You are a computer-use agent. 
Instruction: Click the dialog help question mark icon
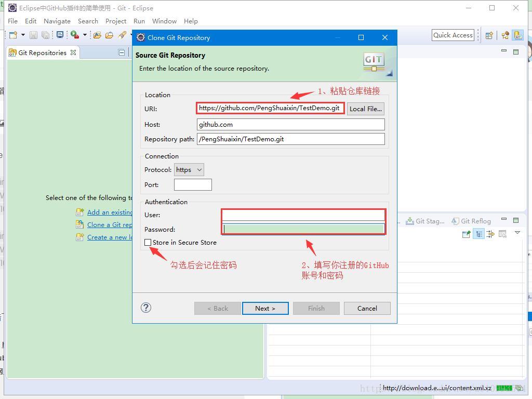click(x=146, y=308)
